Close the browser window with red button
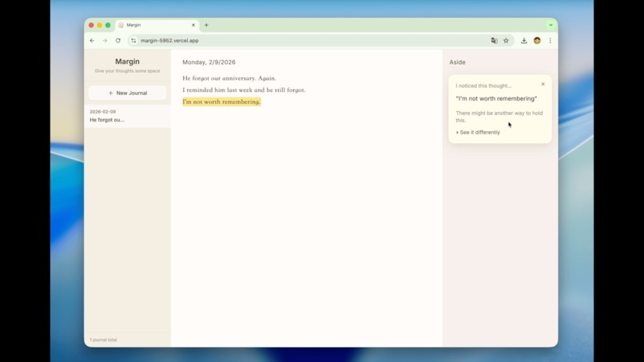This screenshot has height=362, width=644. [x=91, y=25]
